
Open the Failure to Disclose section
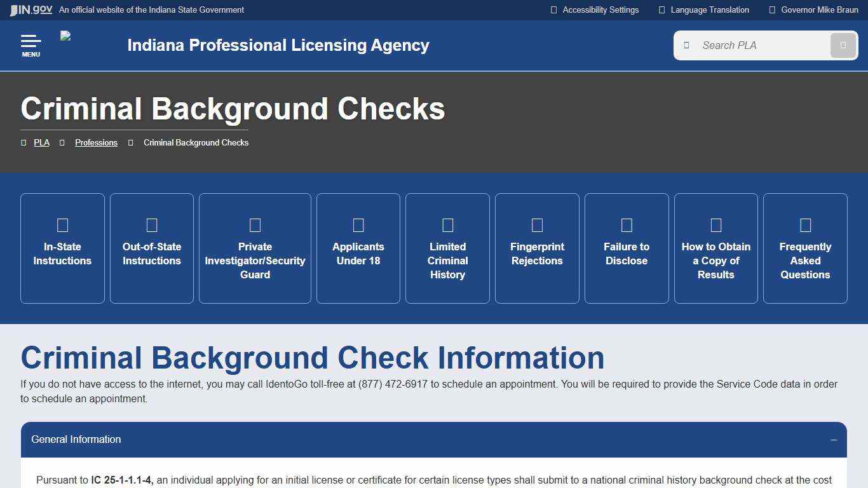coord(627,248)
